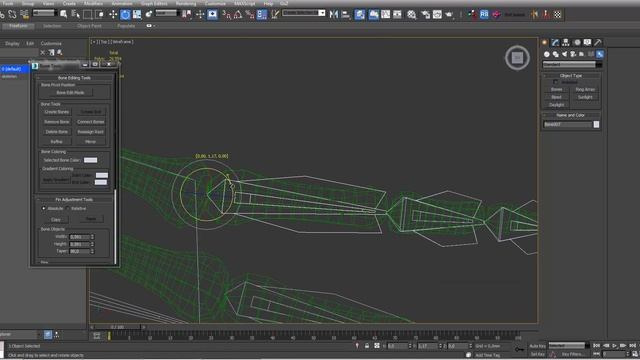Click the Rectangular Selection Region icon
The height and width of the screenshot is (360, 640).
[x=87, y=15]
